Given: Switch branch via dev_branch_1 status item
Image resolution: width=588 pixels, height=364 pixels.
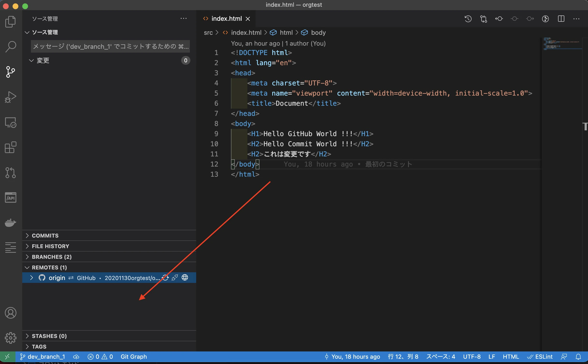Looking at the screenshot, I should 43,357.
